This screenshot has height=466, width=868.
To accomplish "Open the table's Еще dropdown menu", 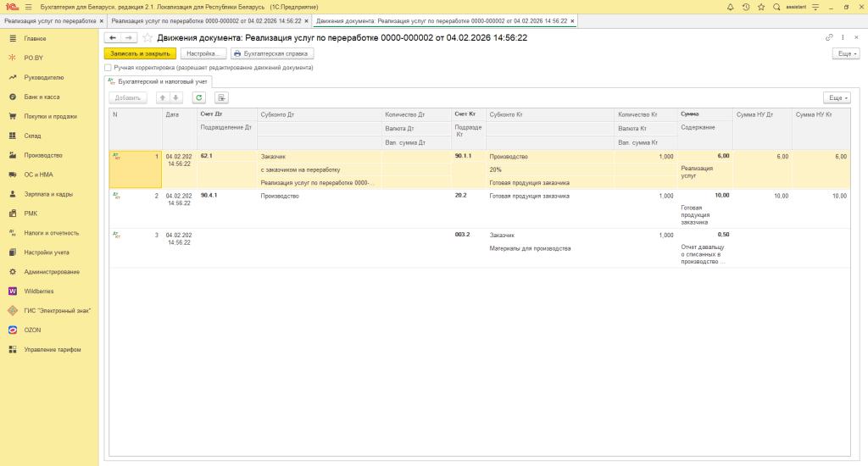I will click(836, 97).
